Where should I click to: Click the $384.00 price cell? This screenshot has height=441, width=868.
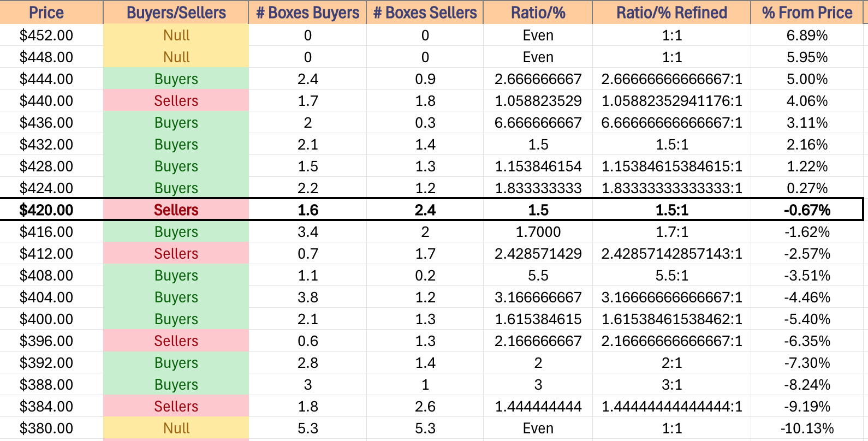[51, 407]
